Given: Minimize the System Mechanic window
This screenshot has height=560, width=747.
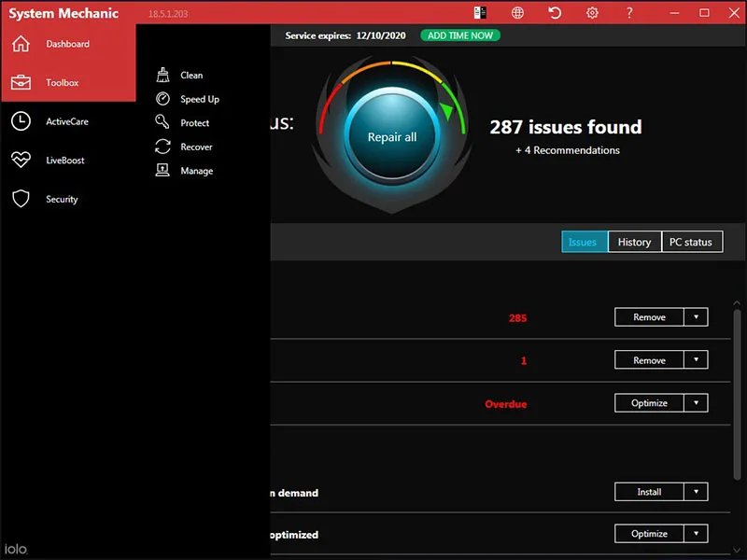Looking at the screenshot, I should [674, 13].
